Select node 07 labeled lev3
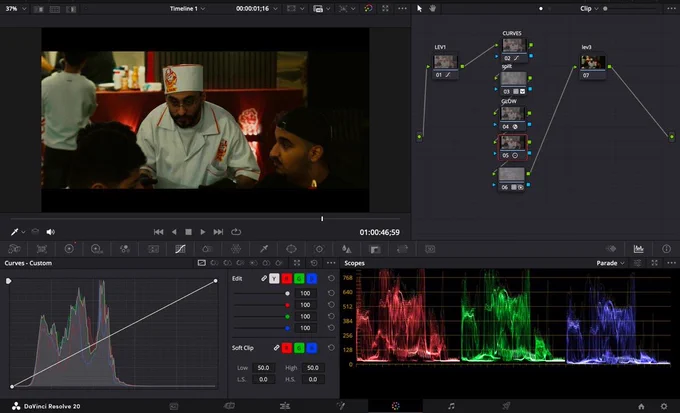680x413 pixels. 593,66
